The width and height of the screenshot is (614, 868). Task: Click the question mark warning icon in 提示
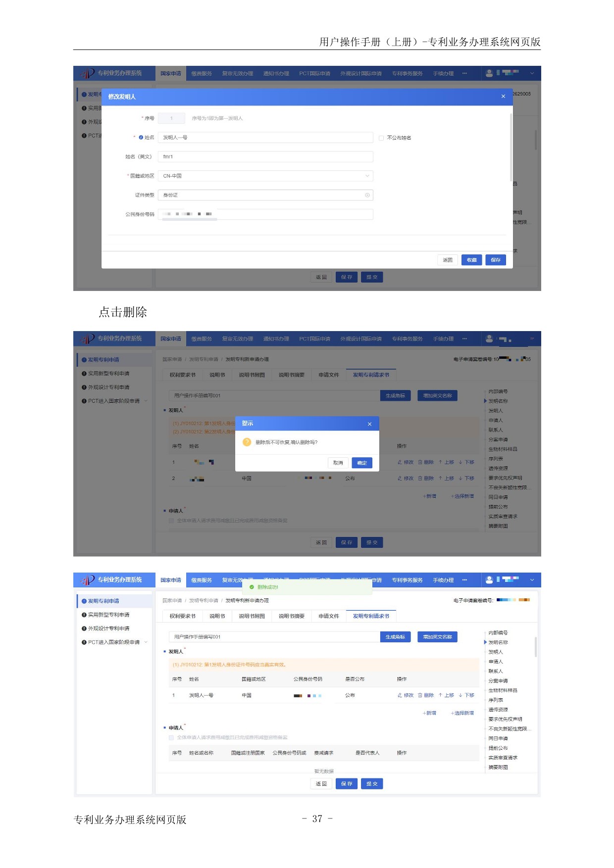click(247, 442)
